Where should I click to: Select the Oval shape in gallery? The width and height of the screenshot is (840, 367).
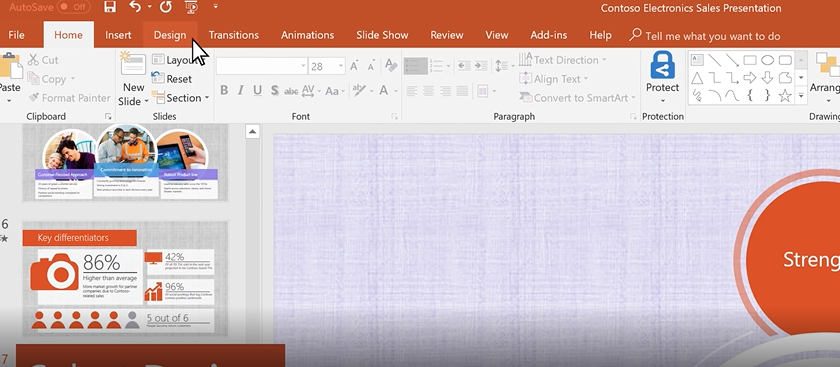point(768,59)
